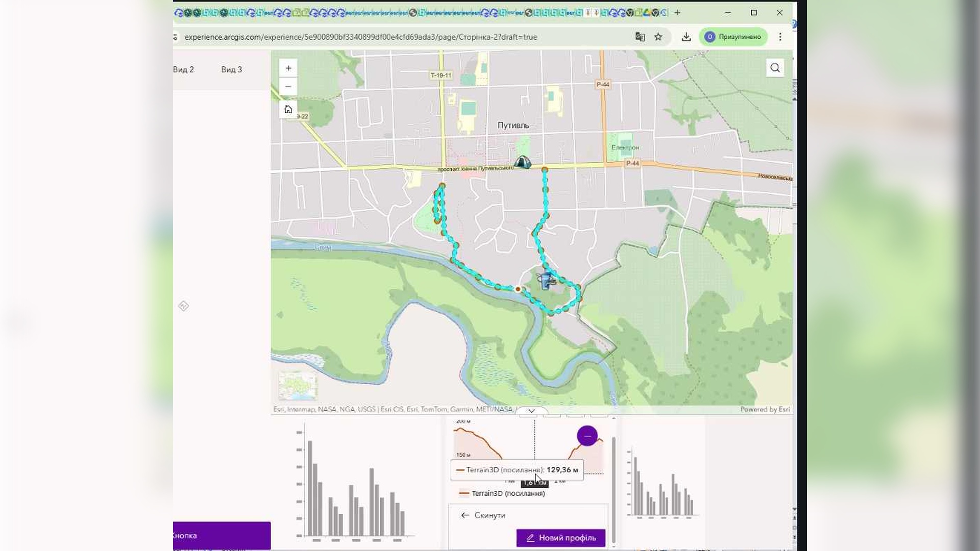Click the overview map thumbnail
Screen dimensions: 980x551
coord(298,386)
